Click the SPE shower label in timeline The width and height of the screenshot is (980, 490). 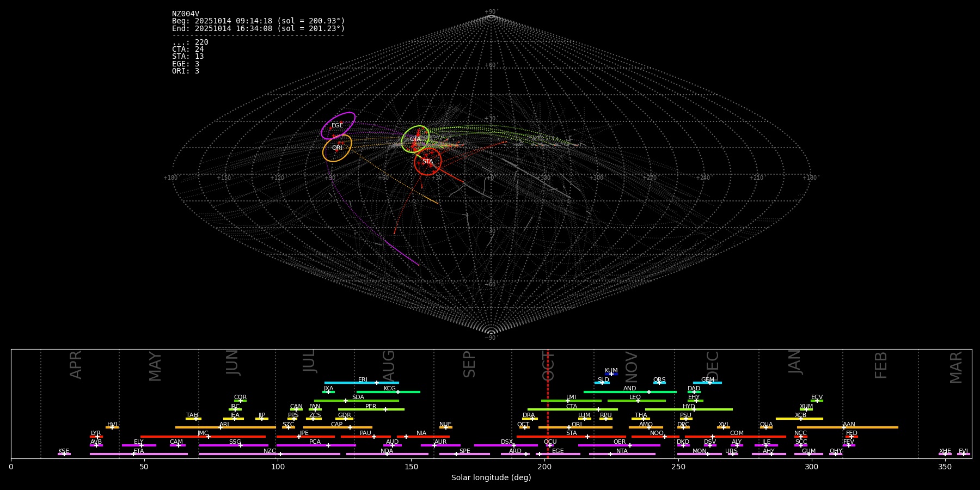click(x=464, y=451)
